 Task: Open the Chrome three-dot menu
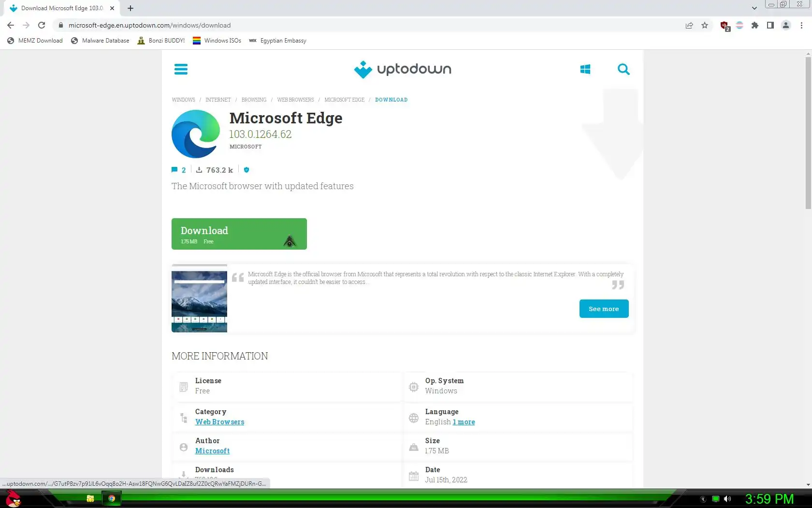pyautogui.click(x=801, y=25)
